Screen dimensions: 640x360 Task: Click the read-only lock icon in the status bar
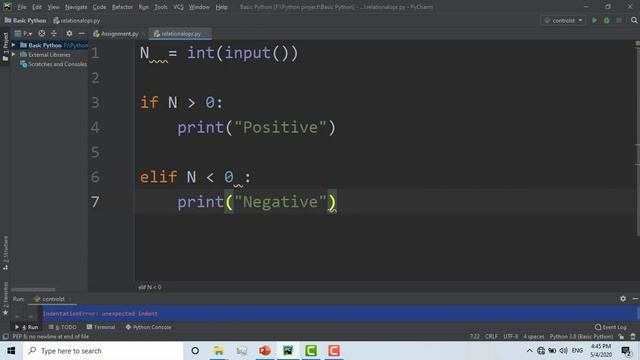[x=621, y=337]
